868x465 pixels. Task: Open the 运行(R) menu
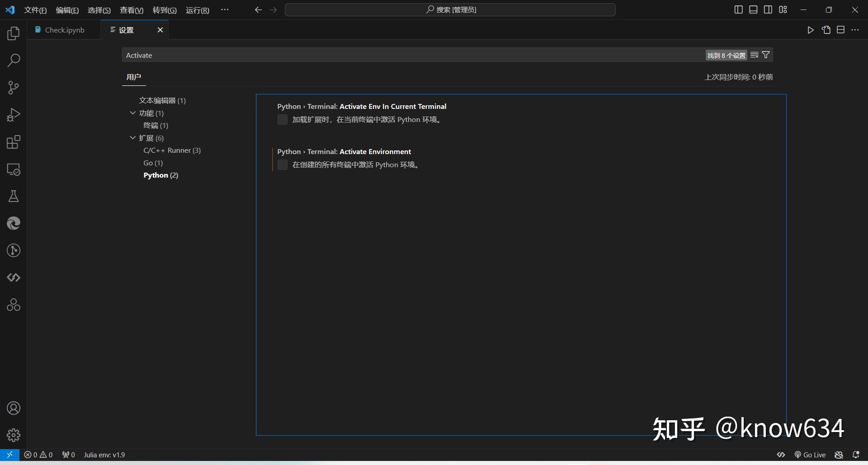[198, 10]
